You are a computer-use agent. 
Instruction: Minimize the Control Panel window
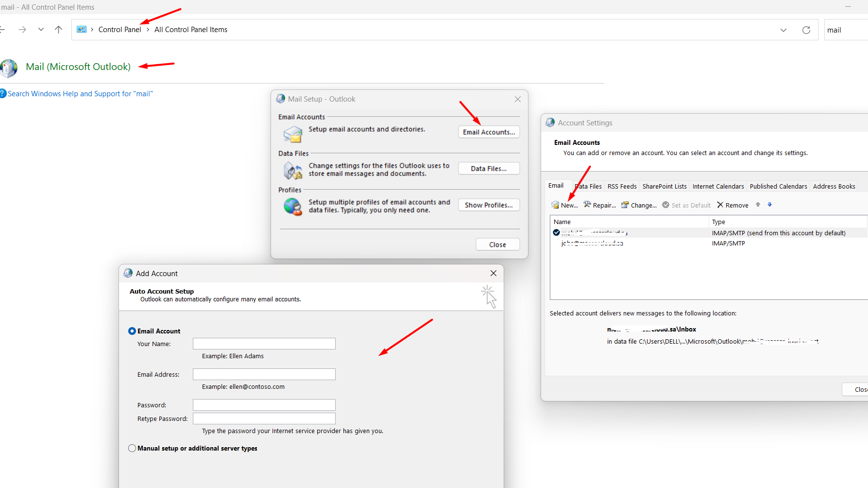coord(848,7)
